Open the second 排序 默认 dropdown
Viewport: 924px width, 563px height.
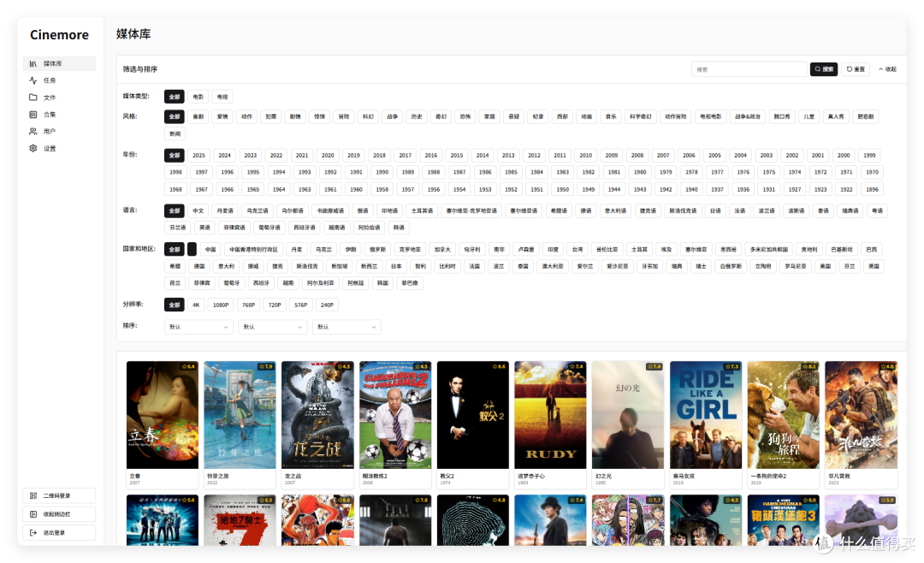pos(272,327)
